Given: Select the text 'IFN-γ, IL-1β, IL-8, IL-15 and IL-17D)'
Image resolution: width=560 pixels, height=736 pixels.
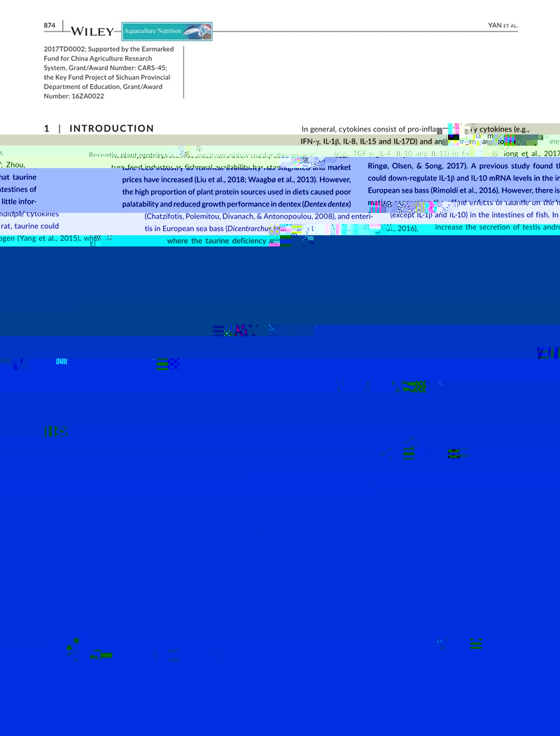Looking at the screenshot, I should 359,141.
